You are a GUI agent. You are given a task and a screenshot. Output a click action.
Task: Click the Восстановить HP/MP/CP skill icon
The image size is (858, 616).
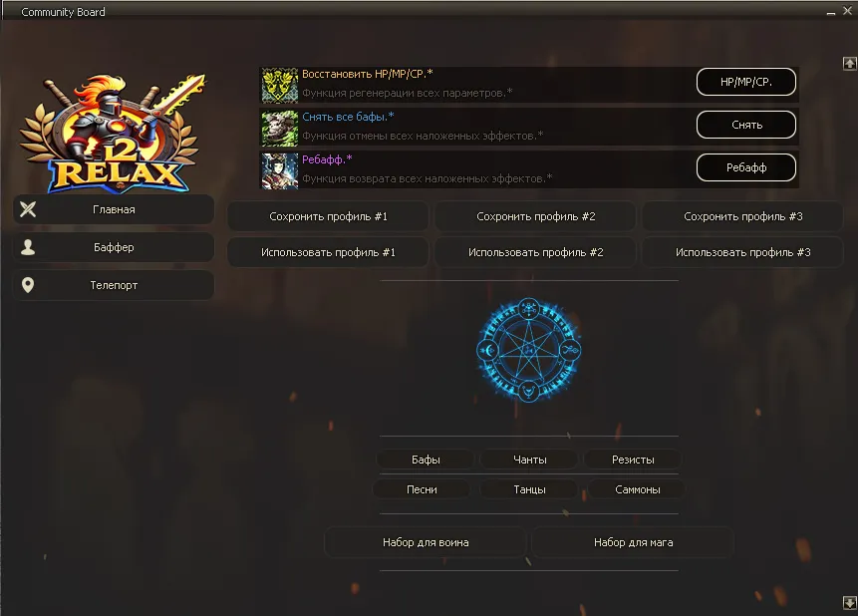(x=280, y=86)
